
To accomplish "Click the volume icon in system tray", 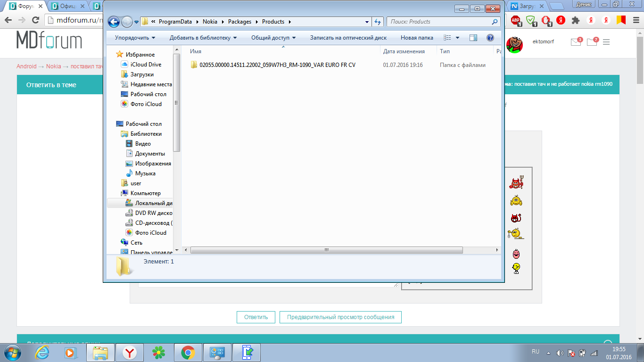I will [x=560, y=353].
